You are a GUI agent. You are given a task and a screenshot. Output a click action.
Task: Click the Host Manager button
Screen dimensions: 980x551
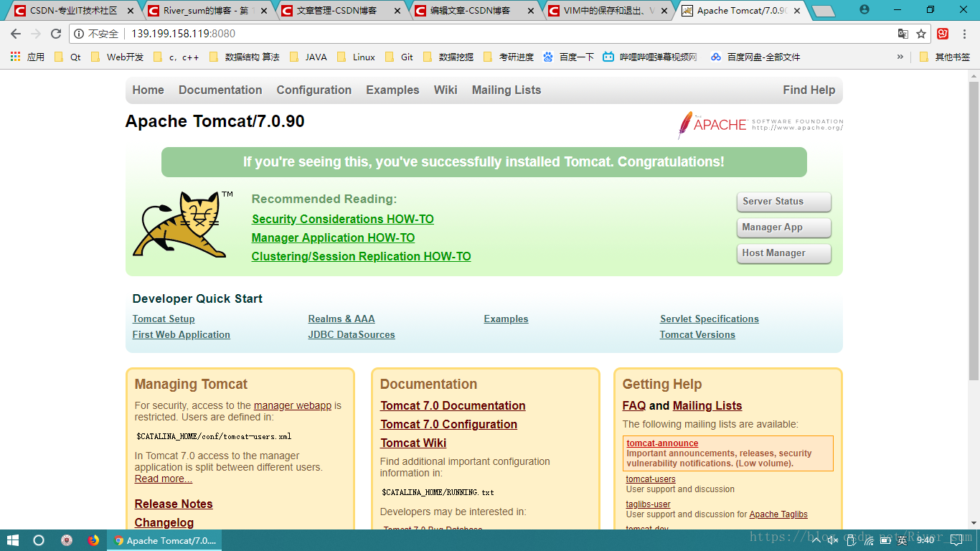pyautogui.click(x=783, y=253)
